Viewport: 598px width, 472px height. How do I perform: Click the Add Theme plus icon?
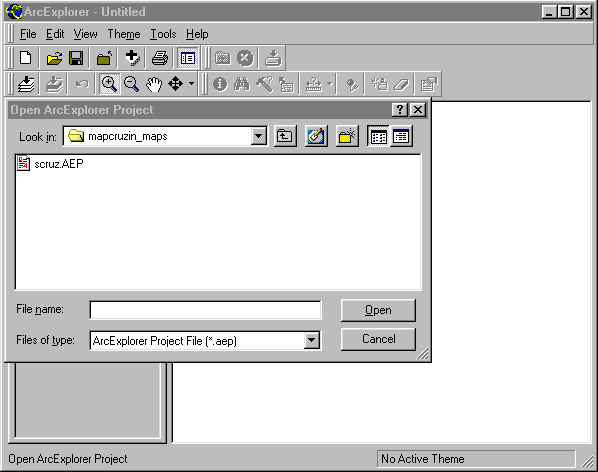(132, 58)
